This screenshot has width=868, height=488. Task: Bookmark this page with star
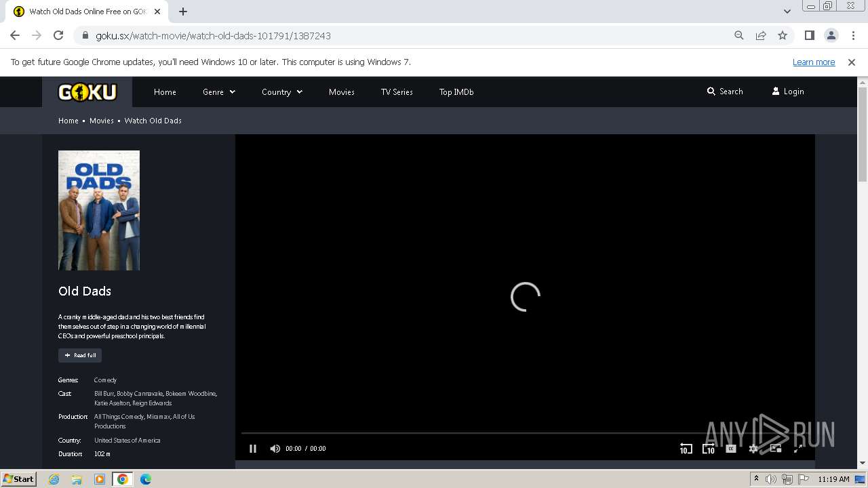783,35
